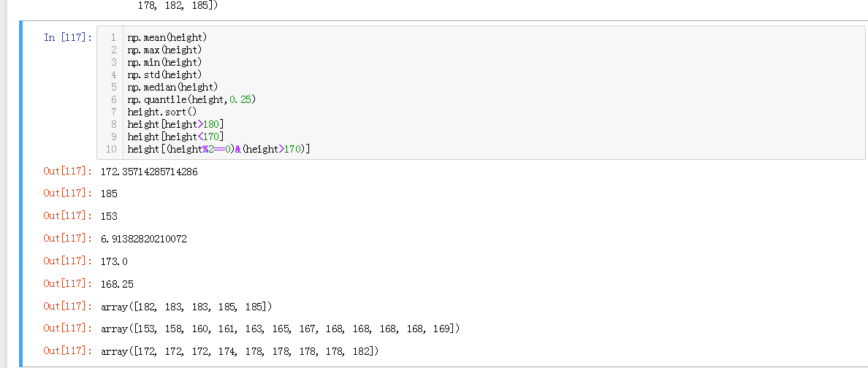Click the Out[117] prompt beside the 172, 172 array
This screenshot has width=868, height=368.
[68, 351]
